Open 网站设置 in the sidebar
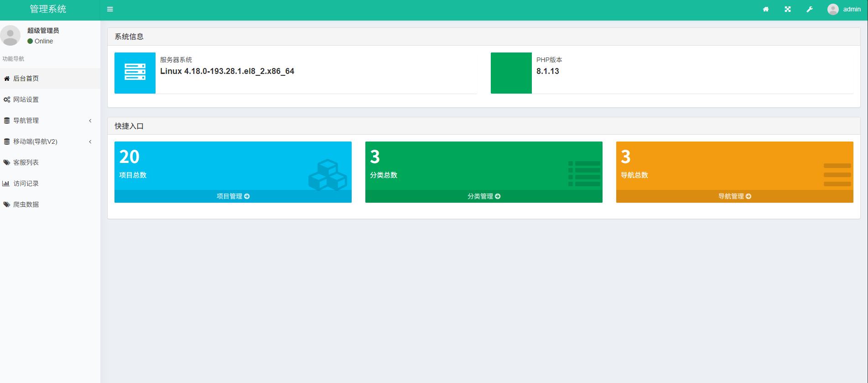Screen dimensions: 868x383 [x=26, y=100]
